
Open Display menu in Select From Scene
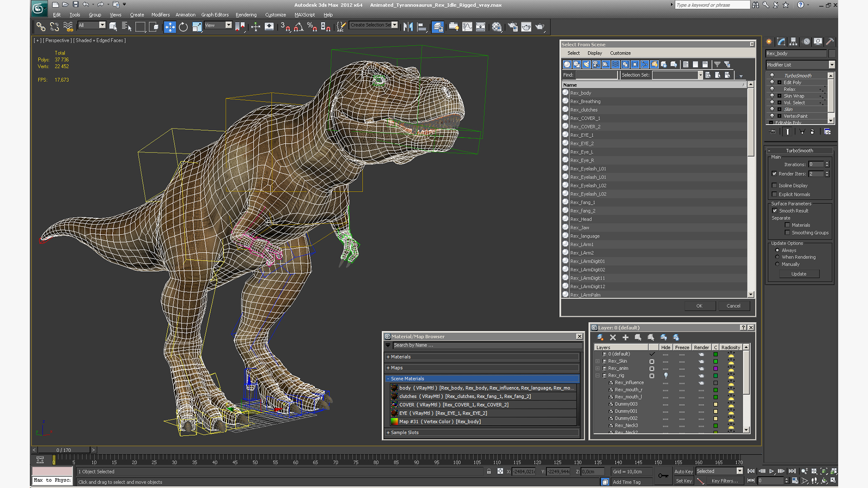pyautogui.click(x=594, y=53)
